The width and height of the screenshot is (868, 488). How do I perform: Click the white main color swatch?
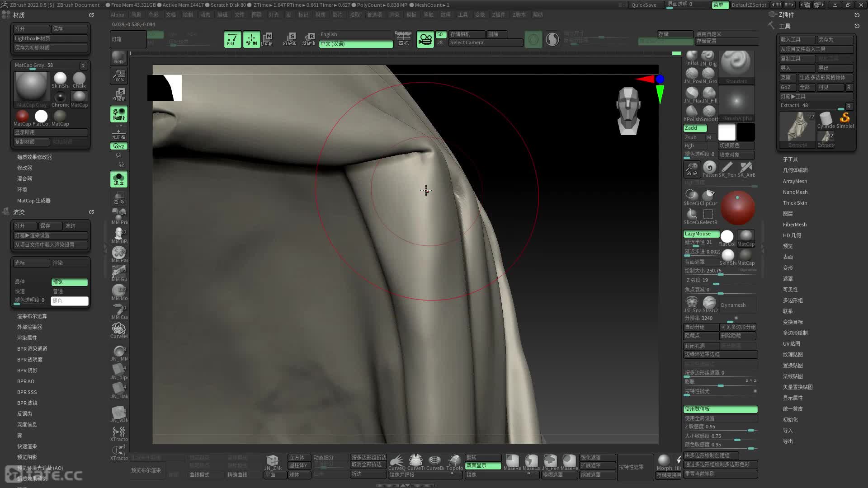click(727, 132)
